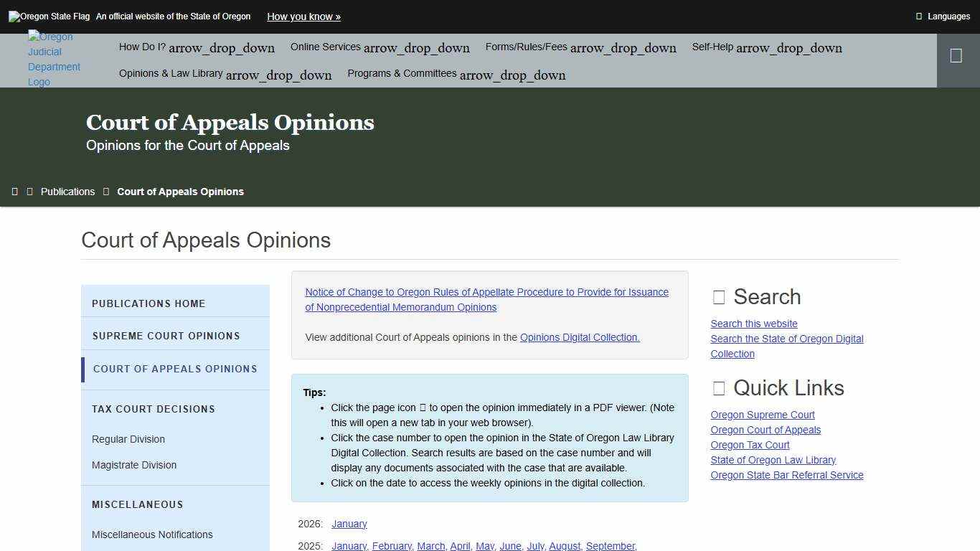Screen dimensions: 980x551
Task: Open the Online Services dropdown menu
Action: (380, 47)
